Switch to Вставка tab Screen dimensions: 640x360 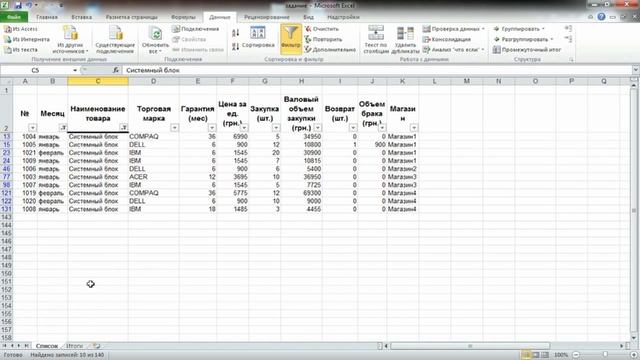tap(82, 17)
